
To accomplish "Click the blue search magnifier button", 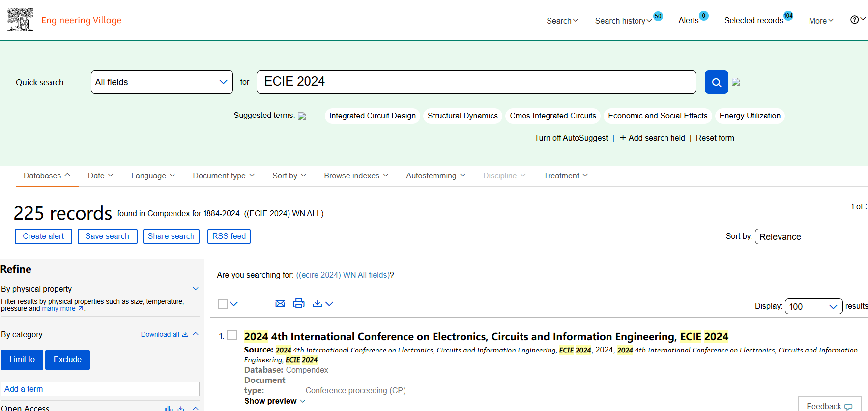I will pos(716,82).
